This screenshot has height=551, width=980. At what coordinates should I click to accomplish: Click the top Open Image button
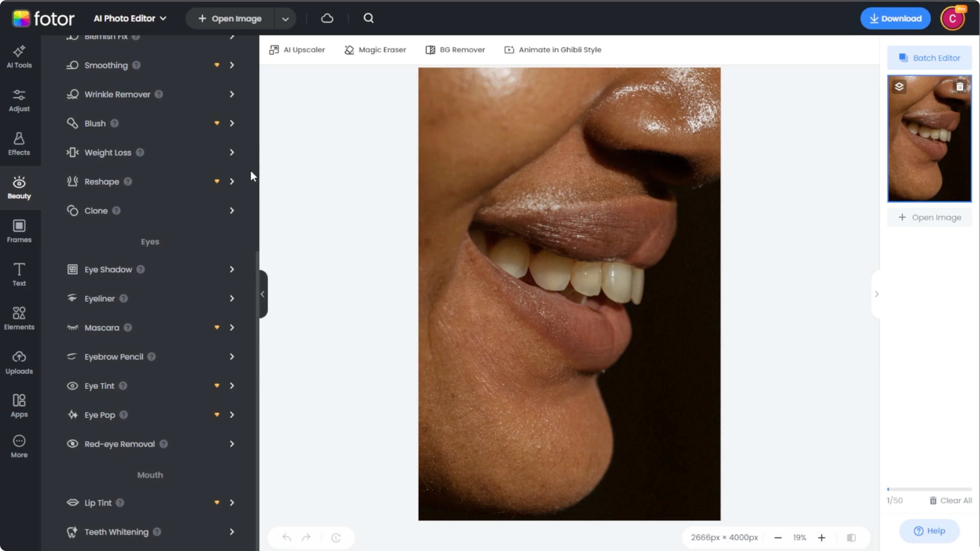tap(230, 19)
